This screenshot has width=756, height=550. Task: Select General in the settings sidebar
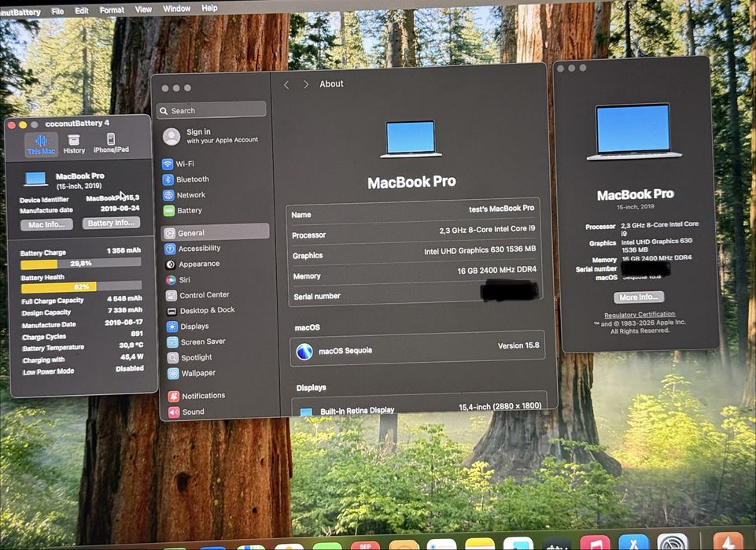coord(215,232)
